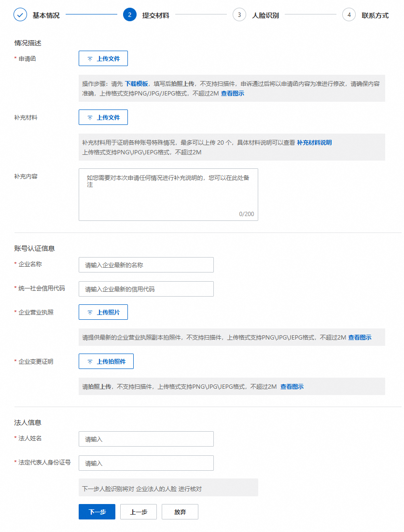This screenshot has height=532, width=404.
Task: Click the 账号认证信息 section heading
Action: (x=34, y=248)
